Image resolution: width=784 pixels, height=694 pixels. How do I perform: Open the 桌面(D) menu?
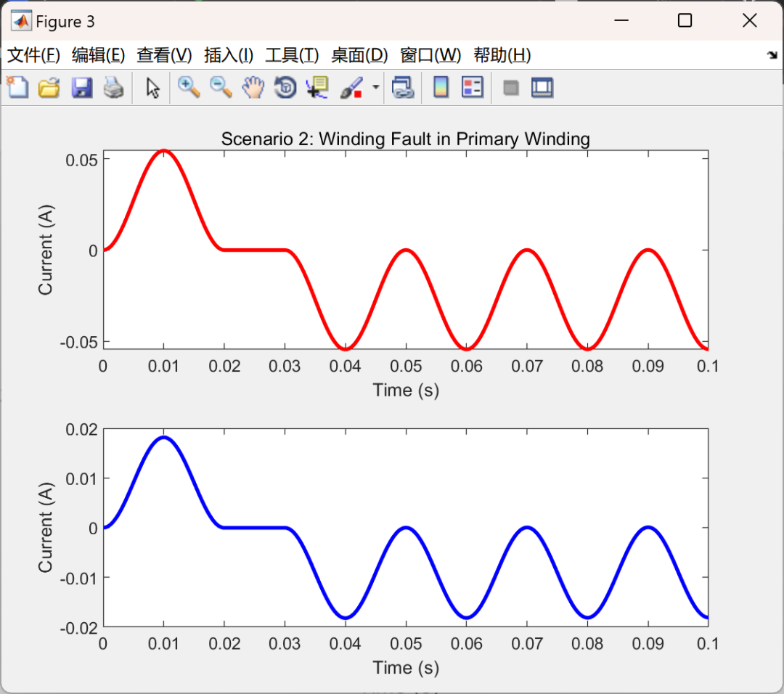click(359, 55)
